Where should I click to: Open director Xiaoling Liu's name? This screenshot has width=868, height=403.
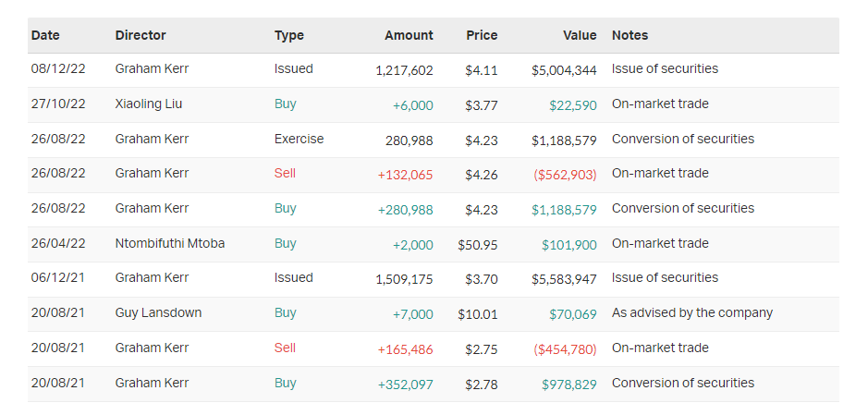click(149, 104)
